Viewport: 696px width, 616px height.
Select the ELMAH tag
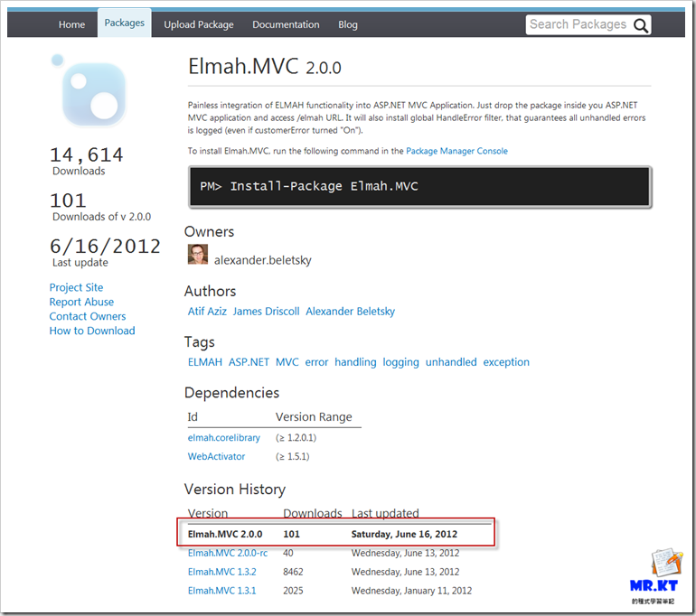[205, 362]
